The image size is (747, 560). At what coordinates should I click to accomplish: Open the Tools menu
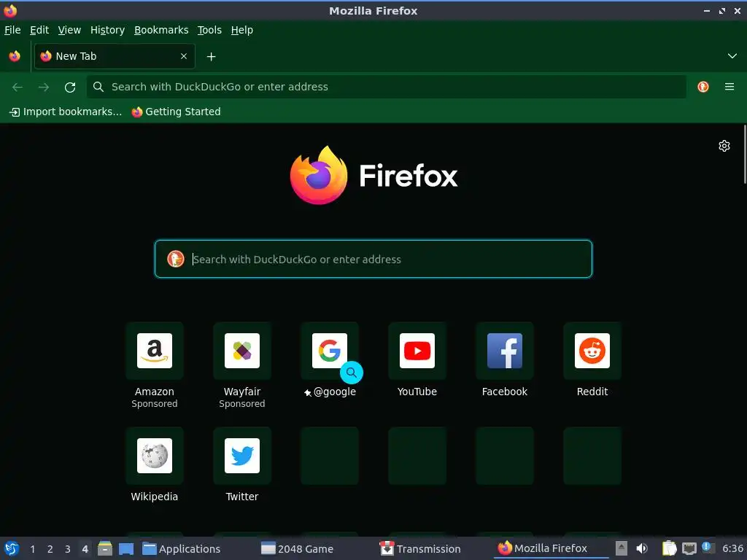209,30
